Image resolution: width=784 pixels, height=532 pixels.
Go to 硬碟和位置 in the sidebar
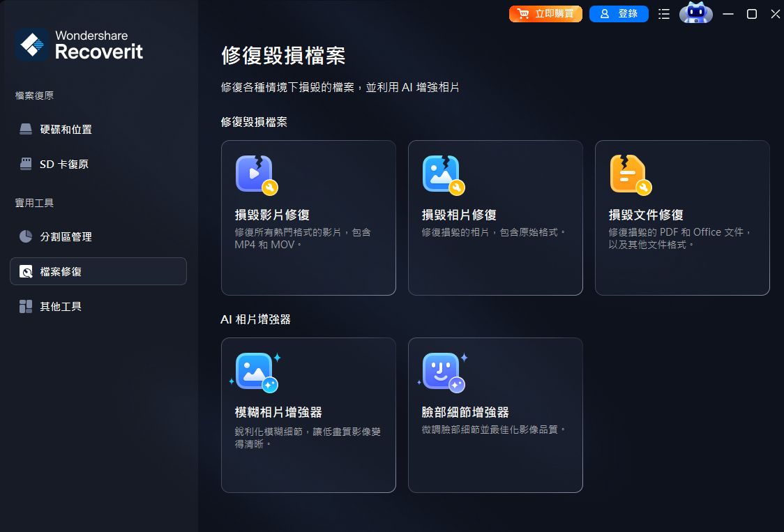coord(98,130)
